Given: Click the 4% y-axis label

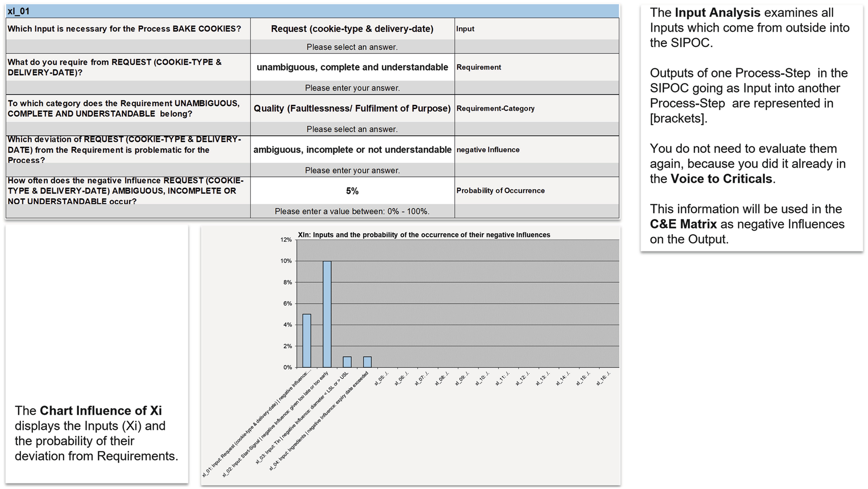Looking at the screenshot, I should [x=287, y=325].
